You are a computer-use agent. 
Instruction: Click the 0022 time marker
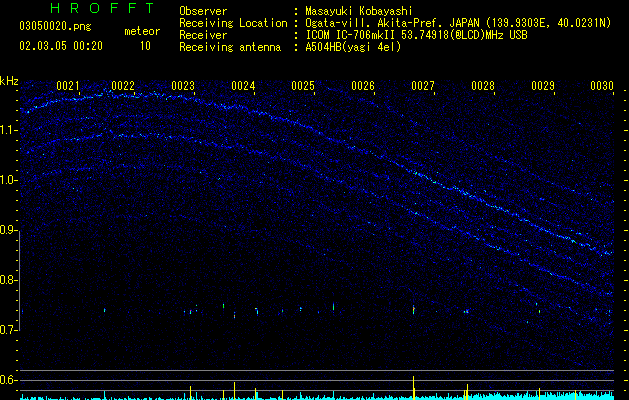(x=123, y=86)
